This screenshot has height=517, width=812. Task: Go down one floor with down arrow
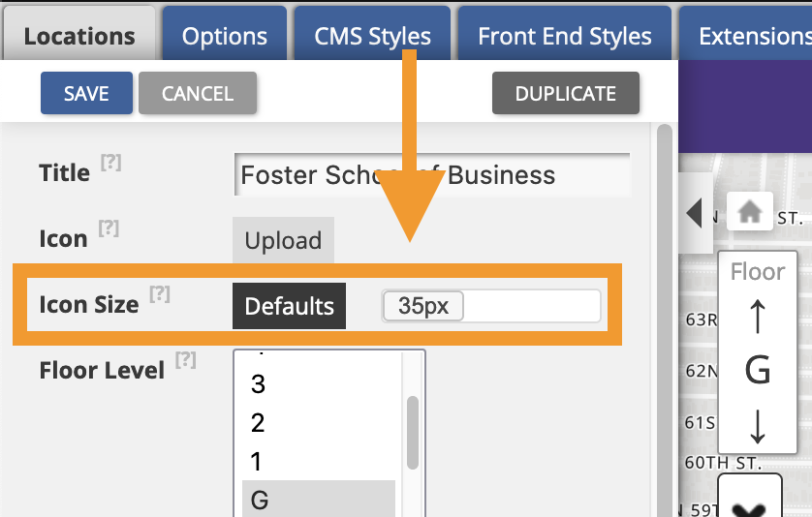point(757,426)
